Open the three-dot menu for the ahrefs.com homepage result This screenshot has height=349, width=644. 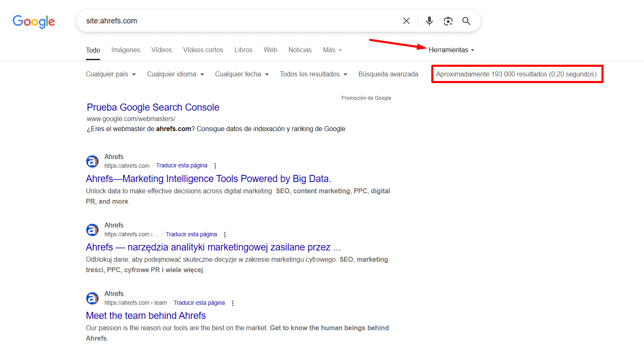click(x=215, y=166)
